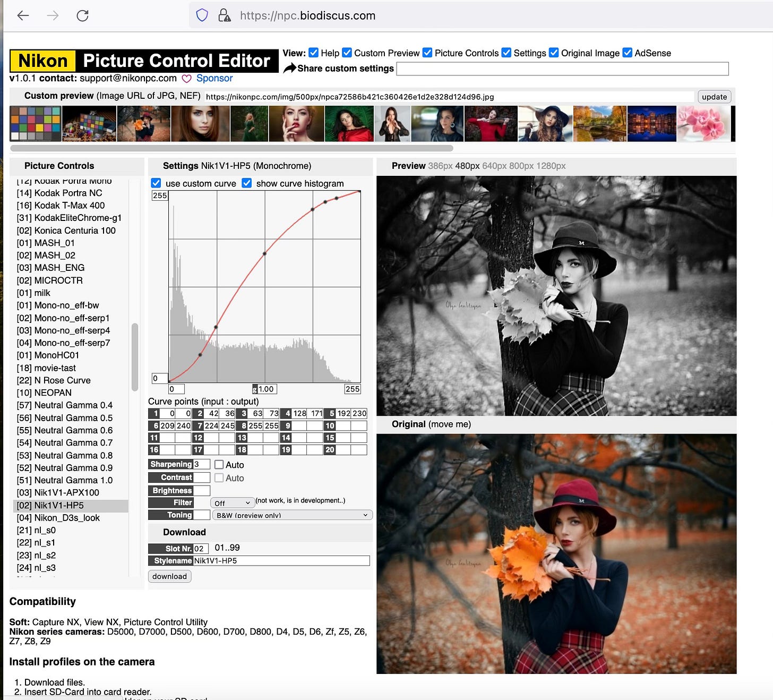This screenshot has height=700, width=773.
Task: Click the thumbnail strip horizontal scrollbar
Action: [231, 148]
